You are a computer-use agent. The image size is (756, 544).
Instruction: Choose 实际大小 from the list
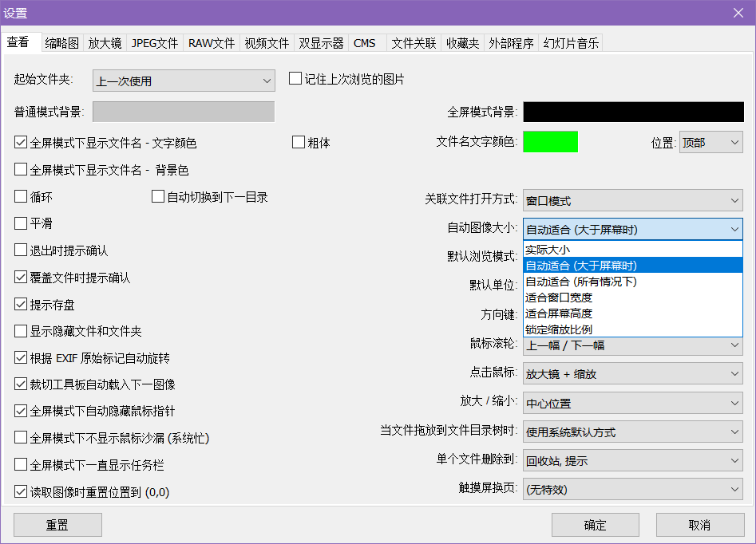[632, 250]
